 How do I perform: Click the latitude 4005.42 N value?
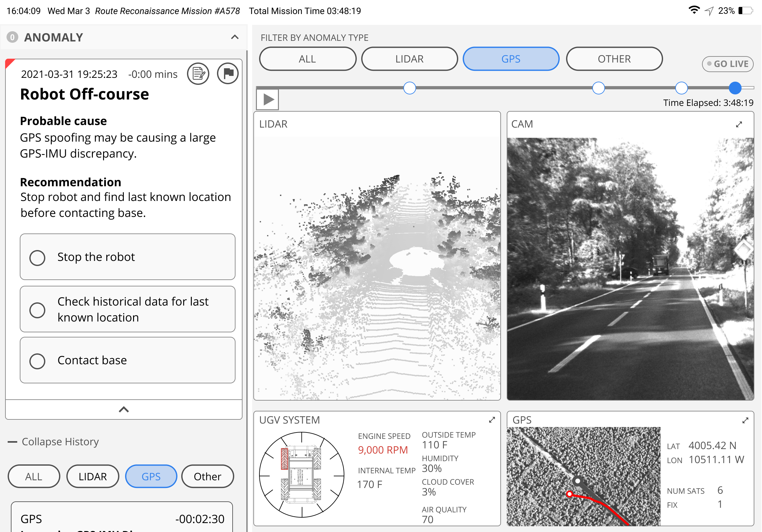pyautogui.click(x=712, y=446)
